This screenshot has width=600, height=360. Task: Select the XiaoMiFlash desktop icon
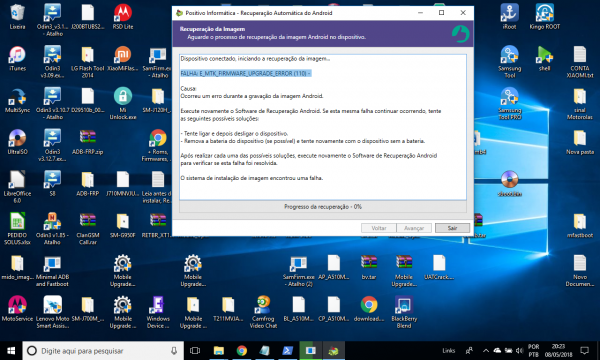coord(123,59)
